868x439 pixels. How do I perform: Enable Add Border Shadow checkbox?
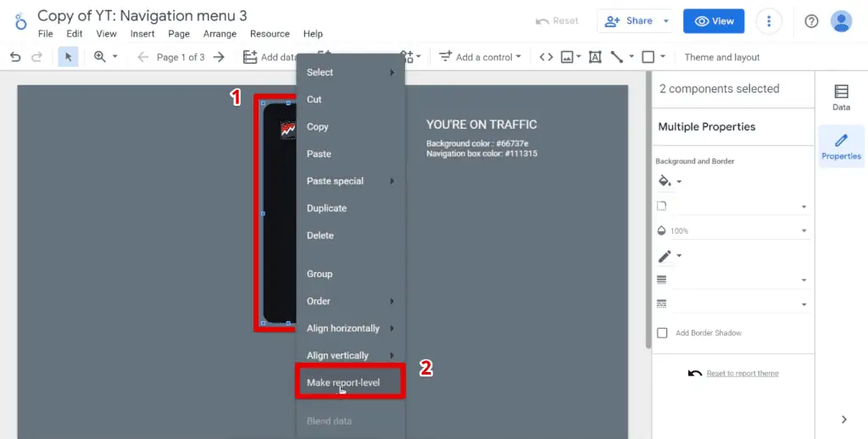pos(662,333)
